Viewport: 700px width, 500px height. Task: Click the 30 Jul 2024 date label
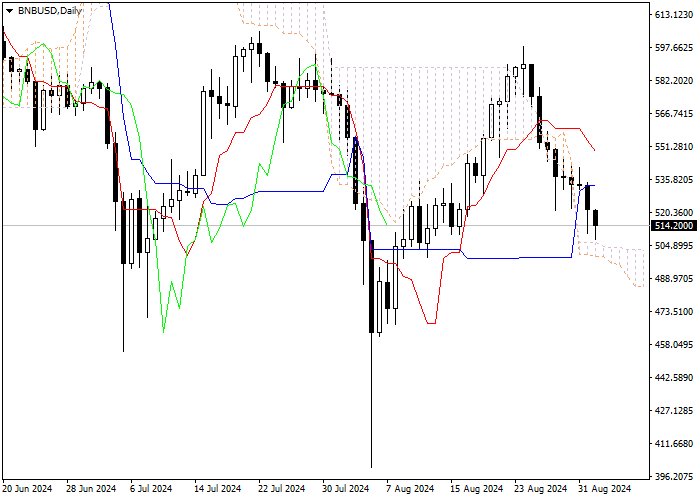coord(346,489)
